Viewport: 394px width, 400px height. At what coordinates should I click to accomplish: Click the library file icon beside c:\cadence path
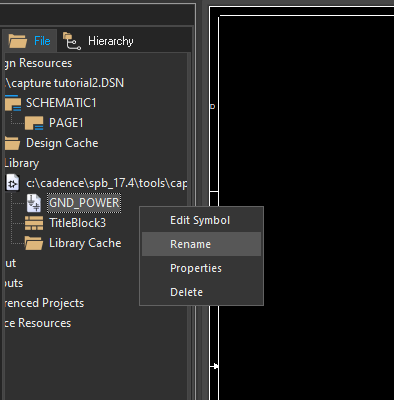pos(13,183)
